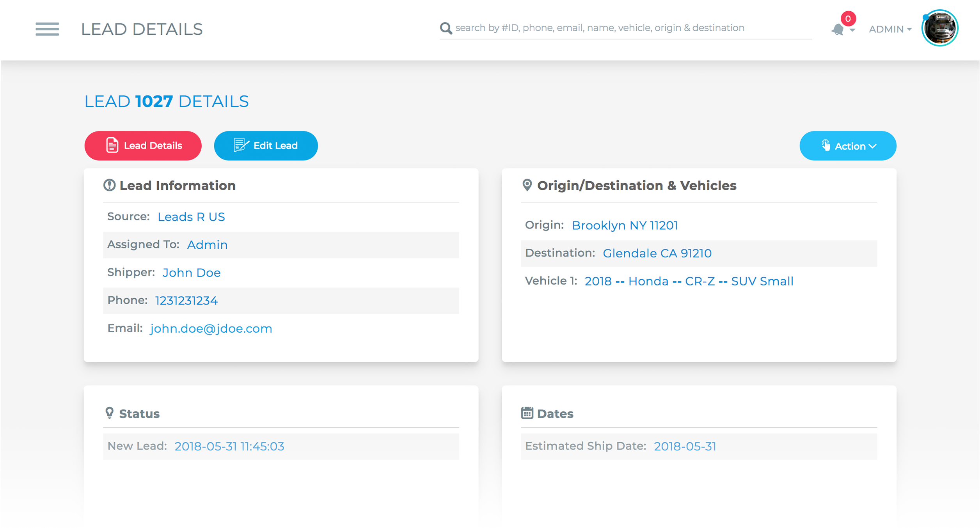Click the Lead Information info icon
The width and height of the screenshot is (980, 528).
point(109,185)
